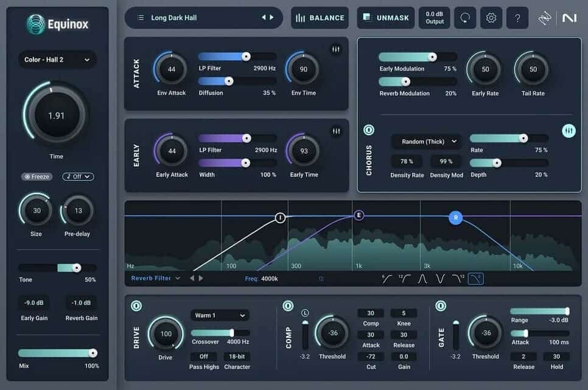Click the 0.0 dB Output field
Viewport: 588px width, 390px height.
coord(434,18)
